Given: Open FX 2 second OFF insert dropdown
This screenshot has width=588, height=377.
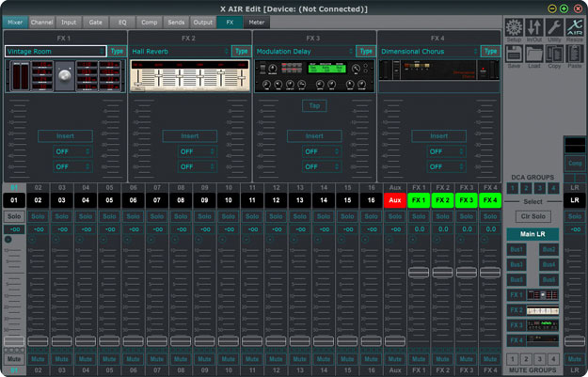Looking at the screenshot, I should pos(198,166).
